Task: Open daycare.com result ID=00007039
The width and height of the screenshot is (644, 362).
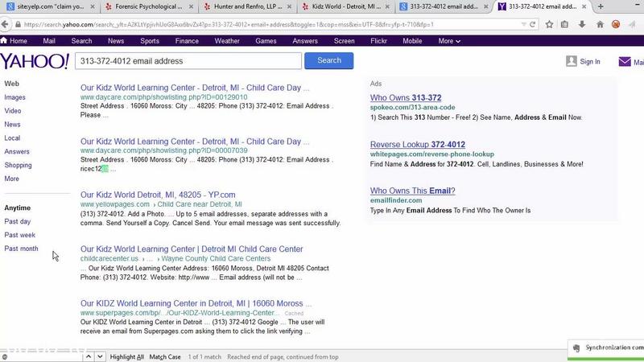Action: coord(195,142)
